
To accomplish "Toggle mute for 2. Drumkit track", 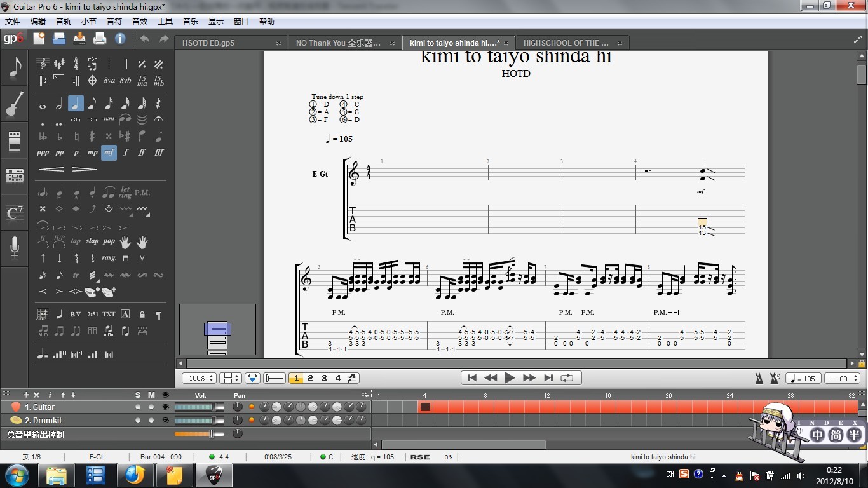I will [x=151, y=420].
